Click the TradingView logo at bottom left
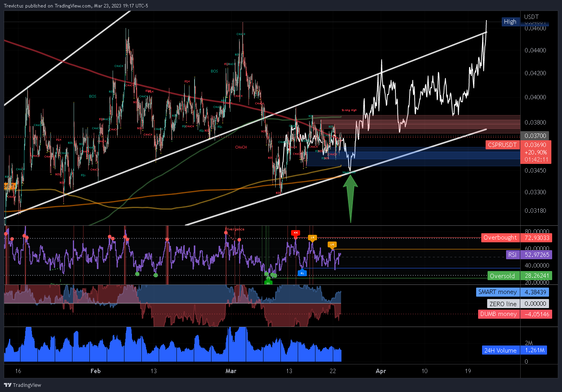The height and width of the screenshot is (392, 562). click(22, 385)
